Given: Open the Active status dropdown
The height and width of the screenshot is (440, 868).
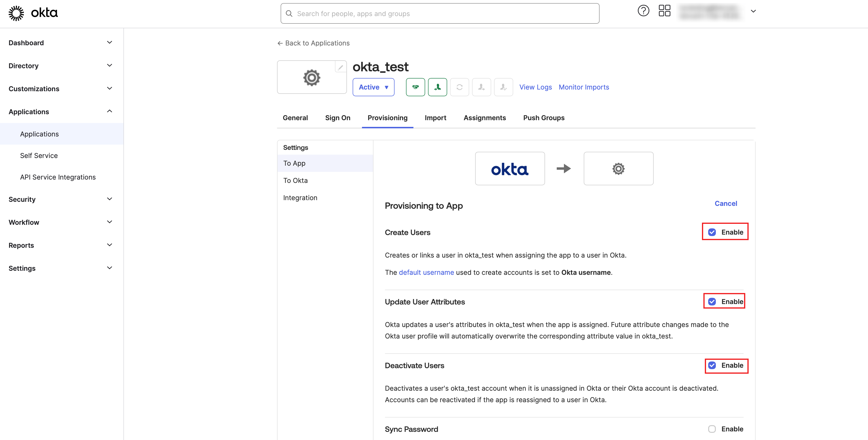Looking at the screenshot, I should pos(373,87).
